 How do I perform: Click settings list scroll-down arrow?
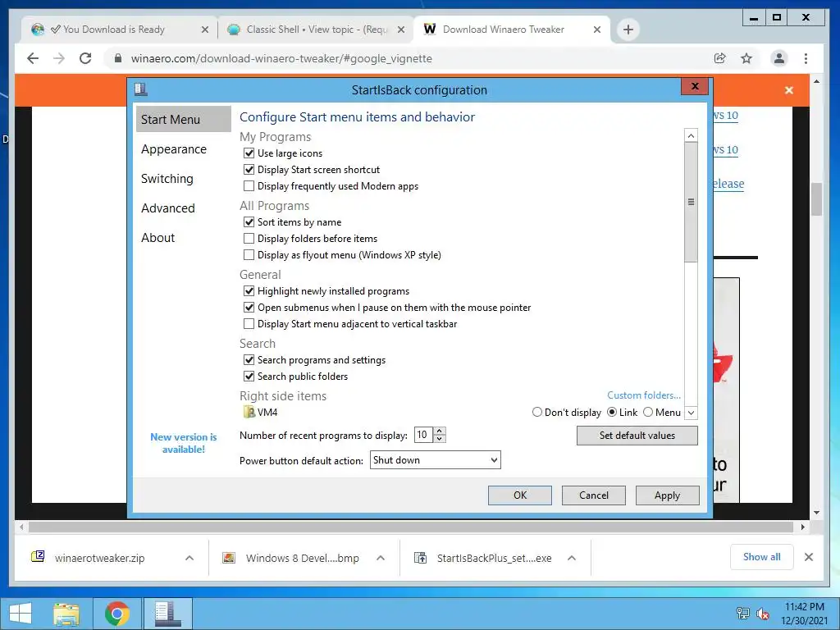(691, 413)
